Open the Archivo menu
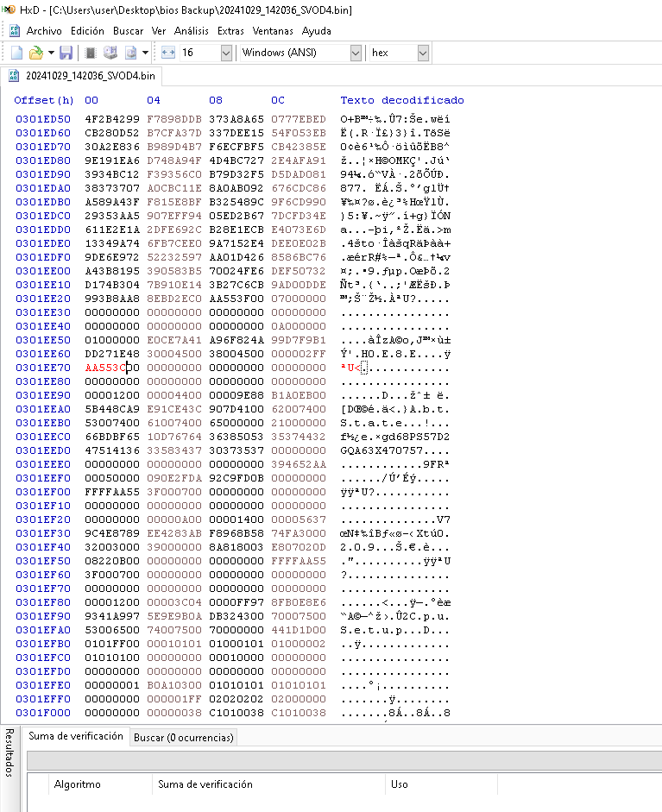This screenshot has width=662, height=812. click(x=44, y=31)
